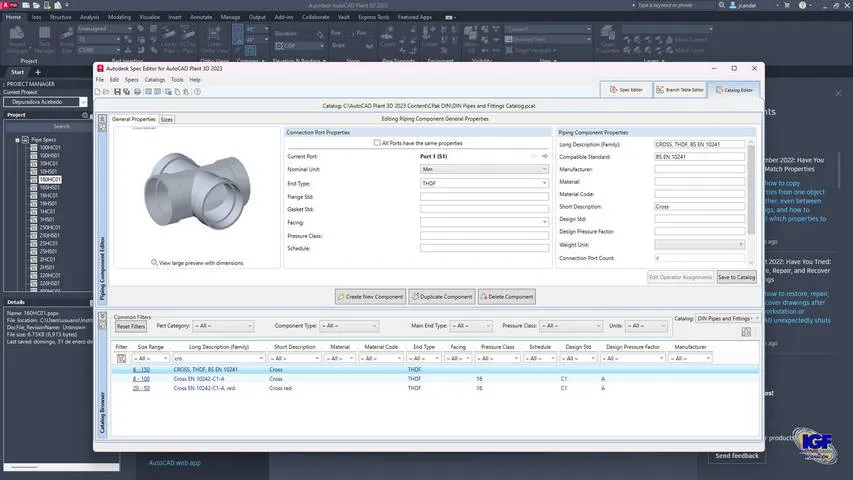Click the 20 - 50 size range link
The height and width of the screenshot is (480, 853).
pos(141,388)
